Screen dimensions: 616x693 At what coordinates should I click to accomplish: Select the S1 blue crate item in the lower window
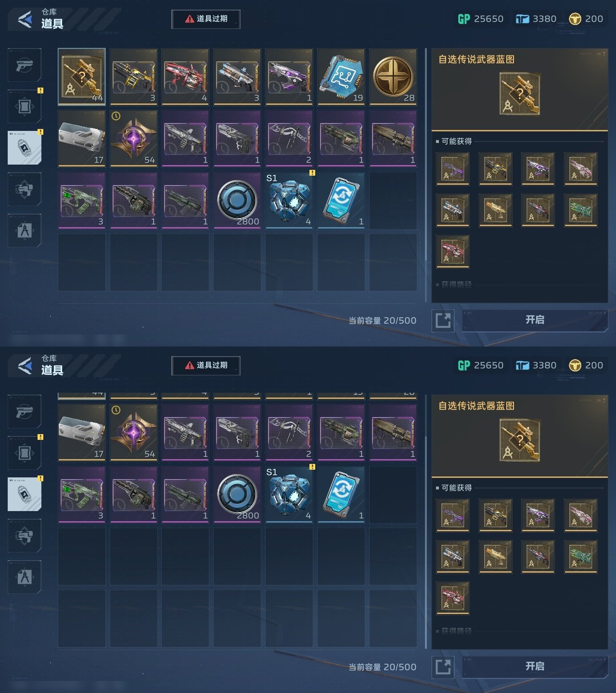point(289,494)
